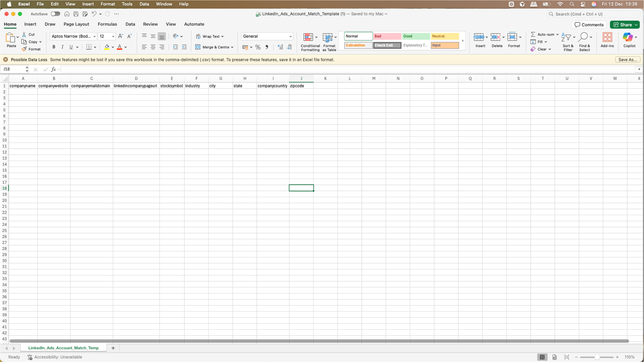Image resolution: width=644 pixels, height=362 pixels.
Task: Click the Comments button
Action: coord(589,25)
